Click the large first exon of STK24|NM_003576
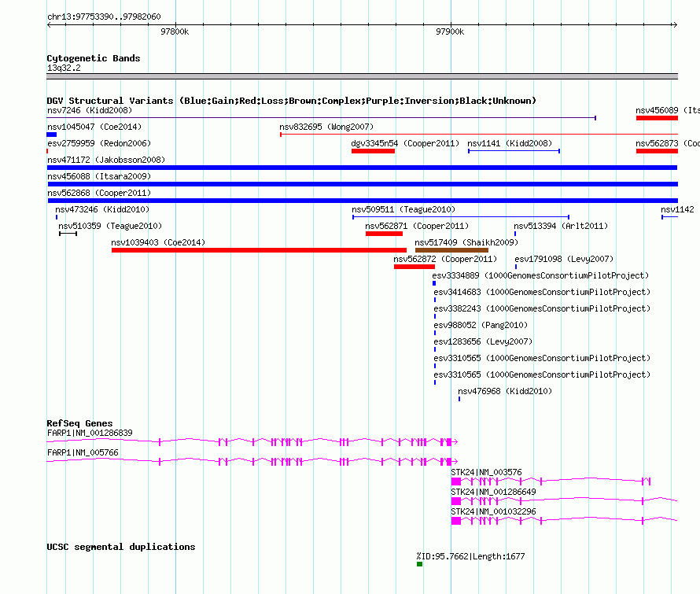 coord(456,481)
